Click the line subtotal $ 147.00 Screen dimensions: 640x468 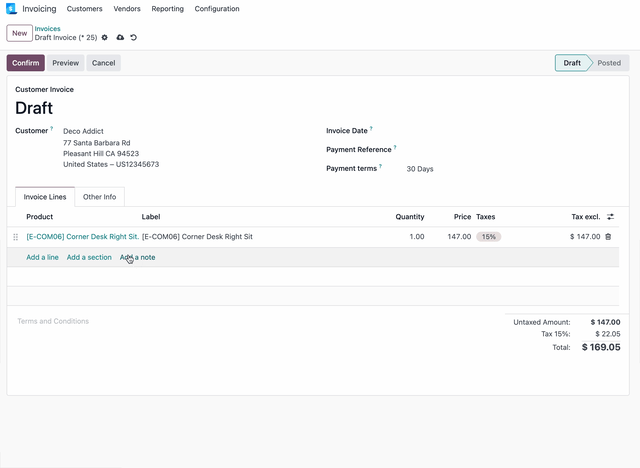[585, 237]
